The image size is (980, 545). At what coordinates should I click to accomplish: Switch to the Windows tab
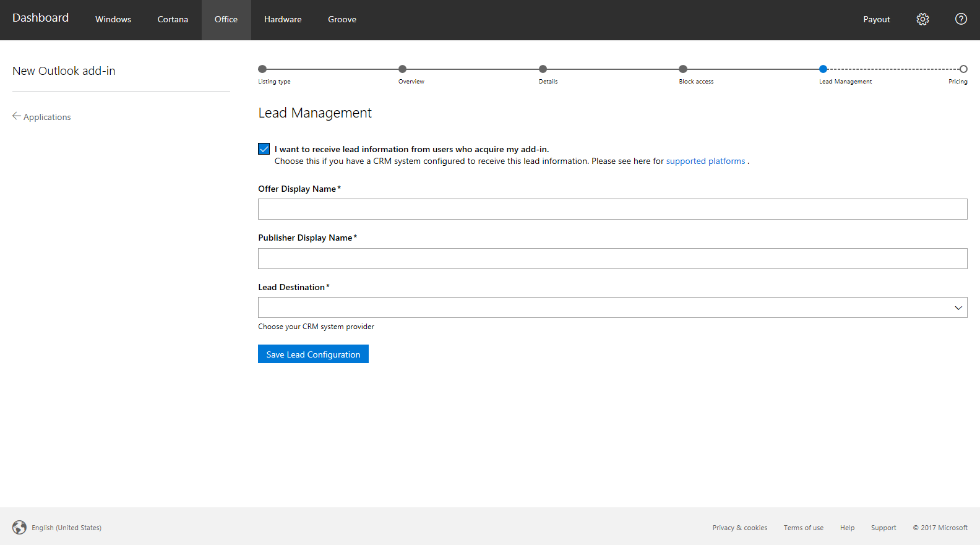tap(113, 20)
